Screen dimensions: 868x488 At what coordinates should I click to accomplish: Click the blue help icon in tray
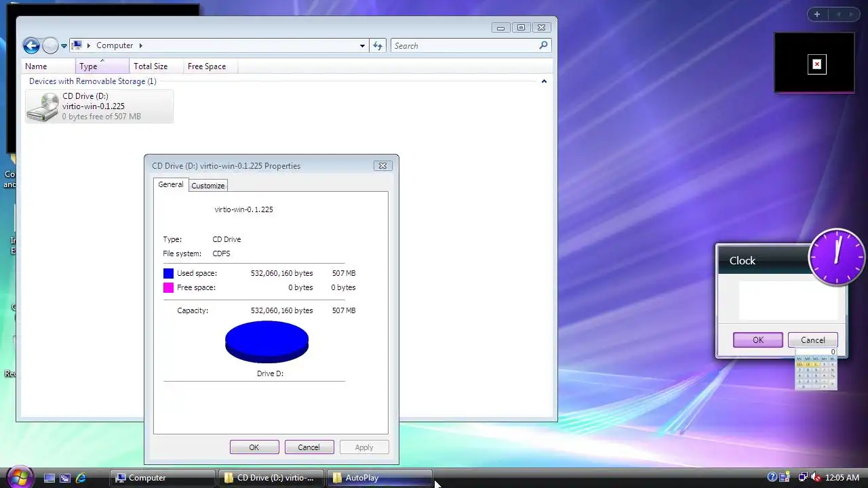coord(772,477)
